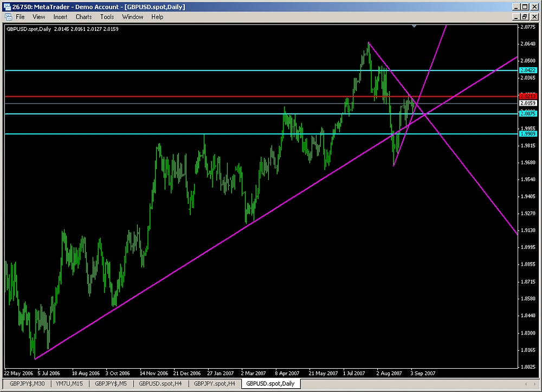This screenshot has height=392, width=542.
Task: Click the 21 Dec 2006 date label
Action: tap(187, 374)
